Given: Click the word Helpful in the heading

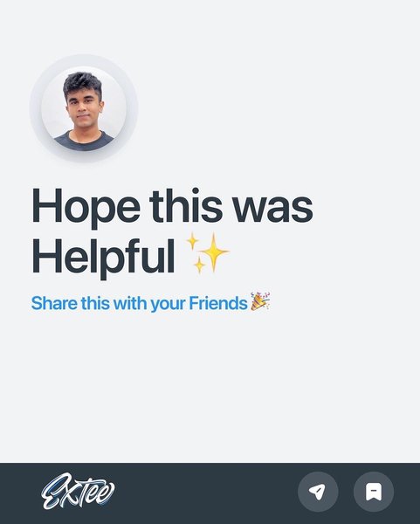Looking at the screenshot, I should [x=104, y=258].
